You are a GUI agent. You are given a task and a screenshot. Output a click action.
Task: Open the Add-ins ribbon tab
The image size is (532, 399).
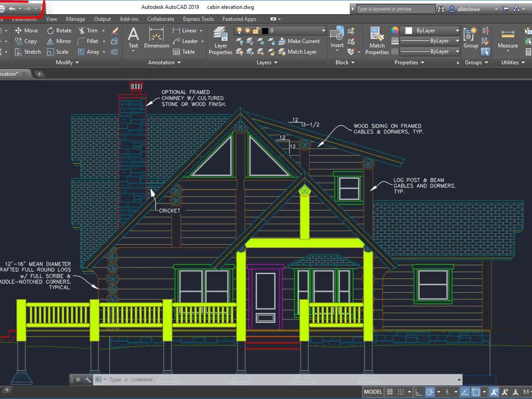[x=129, y=19]
